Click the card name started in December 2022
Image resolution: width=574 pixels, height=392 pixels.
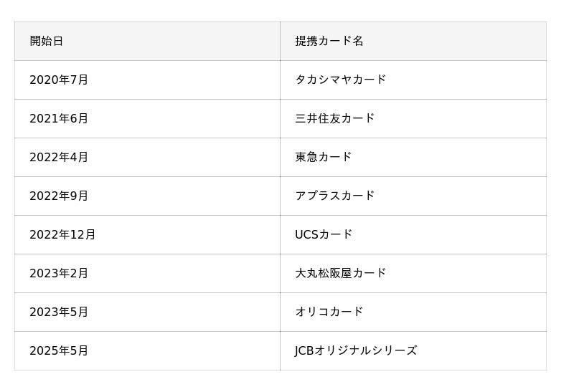tap(324, 234)
